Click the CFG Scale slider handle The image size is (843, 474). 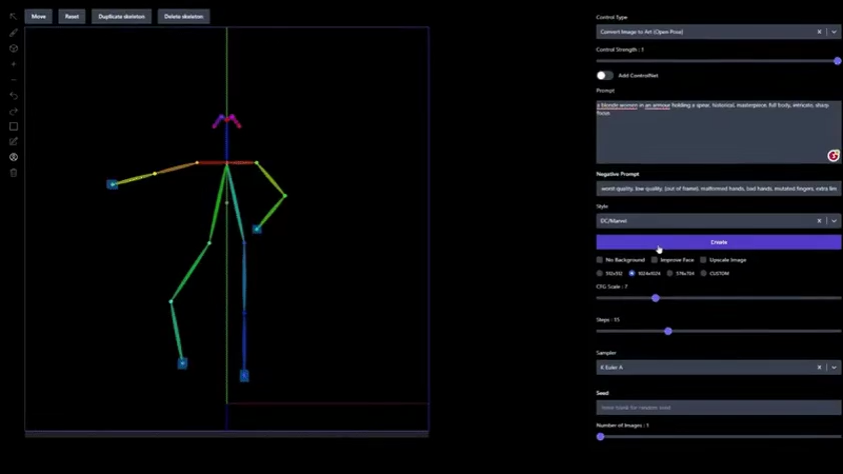(x=655, y=298)
